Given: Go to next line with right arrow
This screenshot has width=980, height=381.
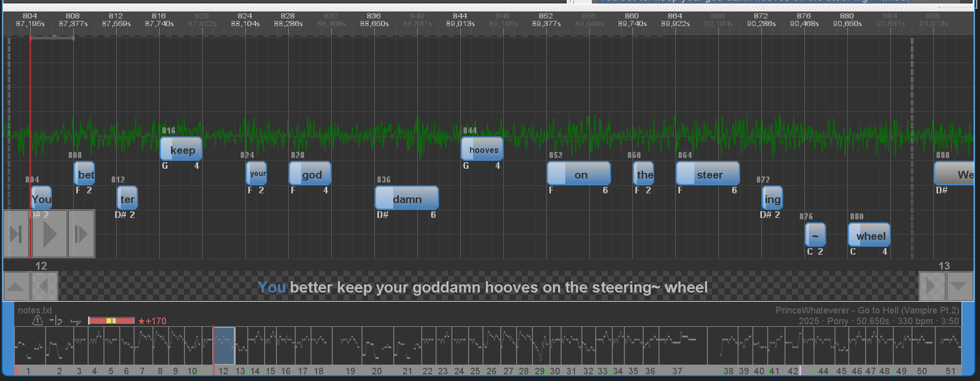Looking at the screenshot, I should [x=932, y=286].
